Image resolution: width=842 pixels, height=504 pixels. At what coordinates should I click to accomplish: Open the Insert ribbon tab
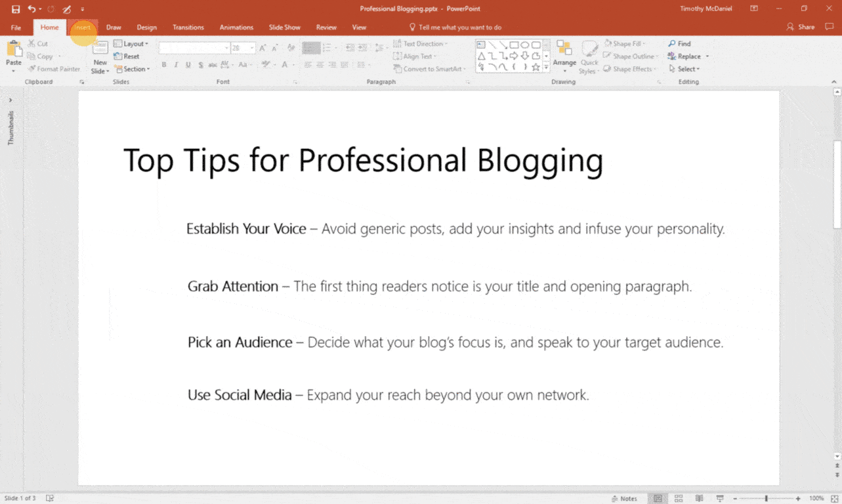82,28
